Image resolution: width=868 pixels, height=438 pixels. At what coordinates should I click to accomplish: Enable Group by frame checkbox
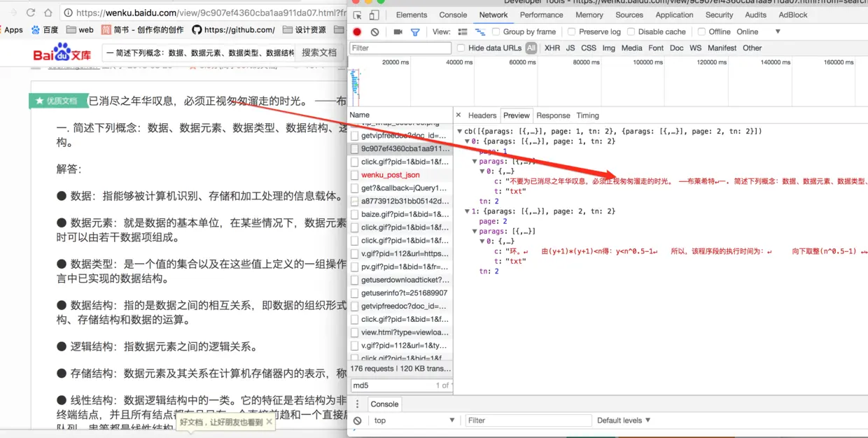click(x=496, y=32)
